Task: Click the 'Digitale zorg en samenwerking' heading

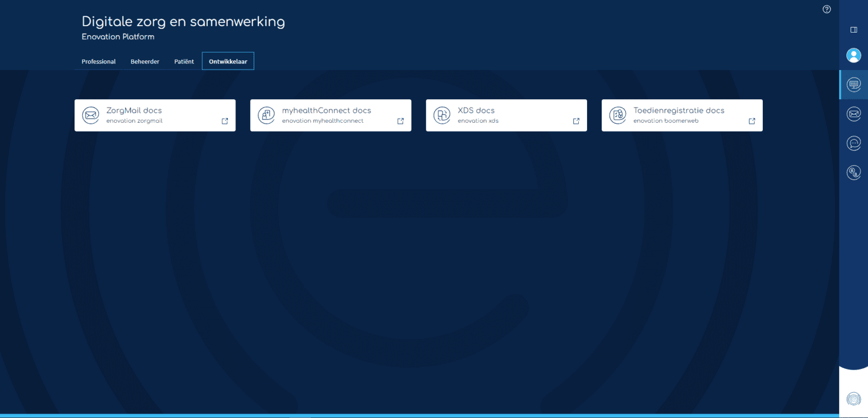Action: pos(183,22)
